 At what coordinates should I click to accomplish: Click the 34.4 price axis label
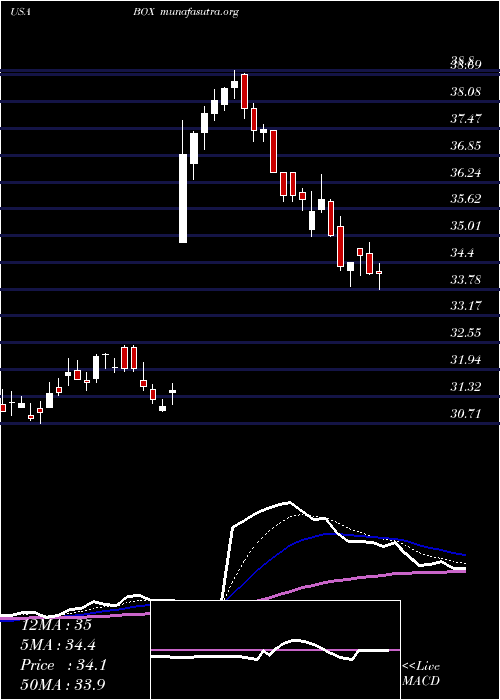462,253
